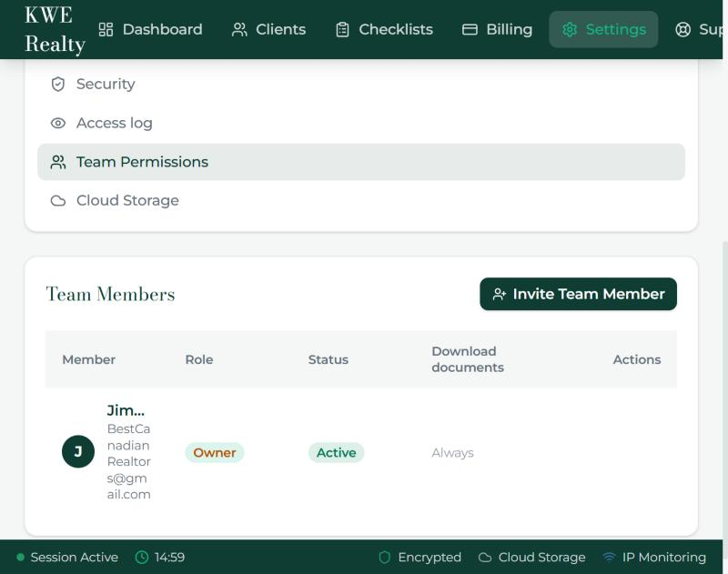Open the Cloud Storage settings
728x574 pixels.
(360, 200)
